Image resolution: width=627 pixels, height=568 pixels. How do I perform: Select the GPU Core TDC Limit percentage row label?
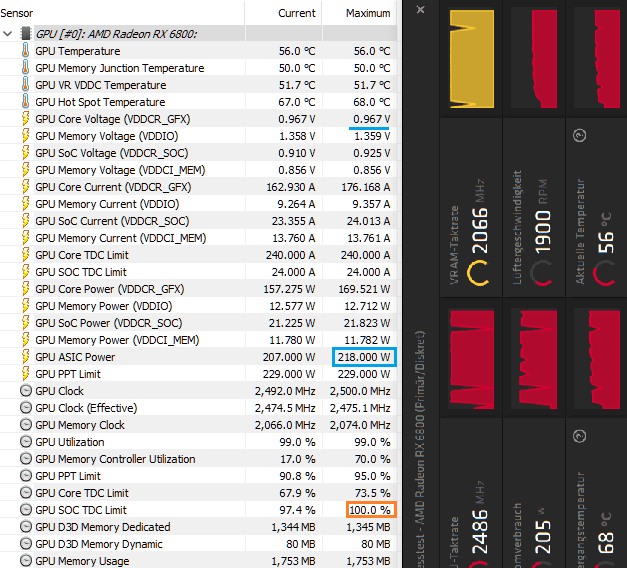[82, 493]
